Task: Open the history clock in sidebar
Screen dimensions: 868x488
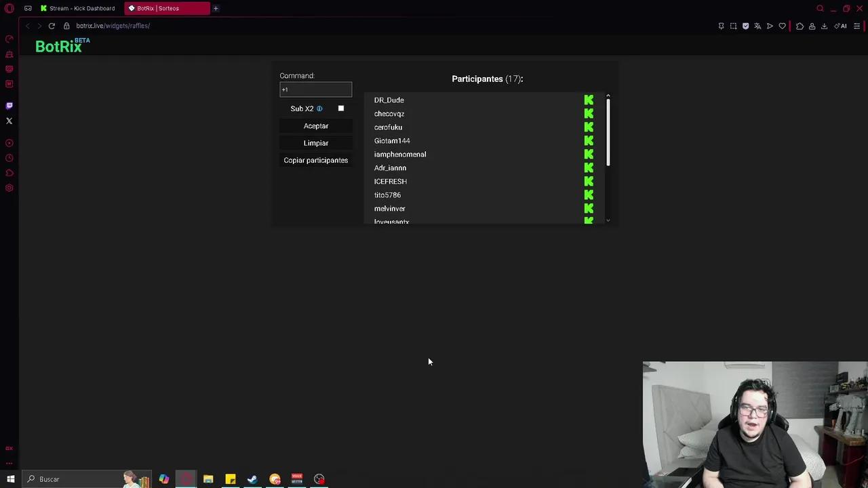Action: 9,158
